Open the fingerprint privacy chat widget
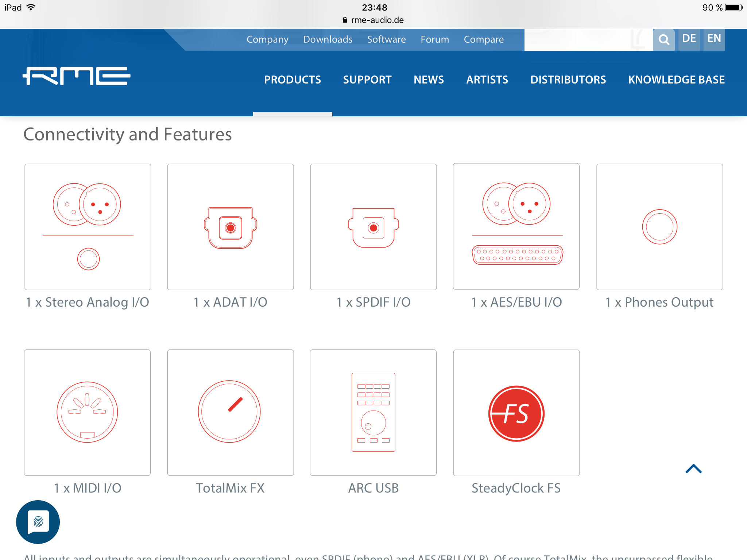 coord(38,522)
